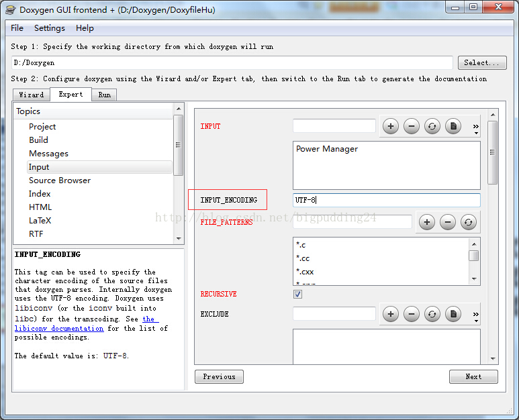This screenshot has width=519, height=420.
Task: Select the Input topic
Action: click(99, 167)
